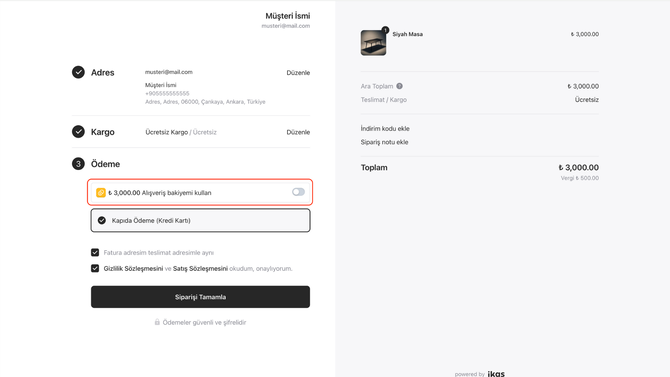Click the ikas logo in footer
This screenshot has width=670, height=377.
tap(496, 374)
